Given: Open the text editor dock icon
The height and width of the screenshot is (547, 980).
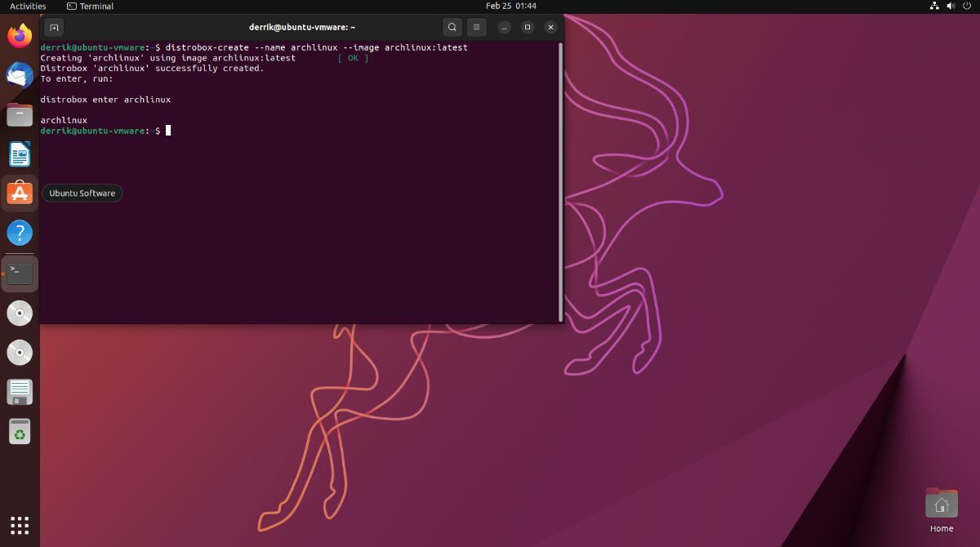Looking at the screenshot, I should point(20,392).
